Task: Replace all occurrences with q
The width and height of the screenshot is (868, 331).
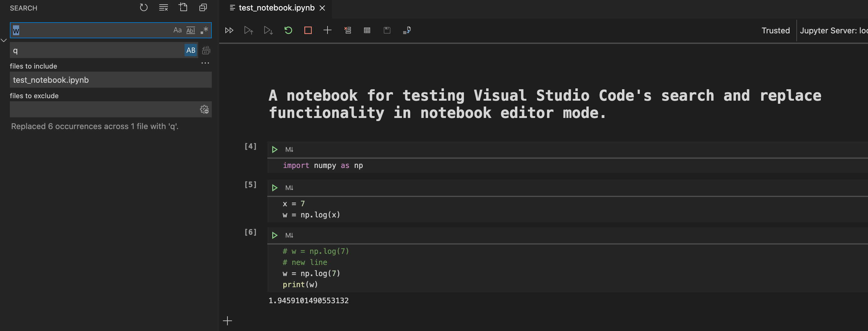Action: click(206, 51)
